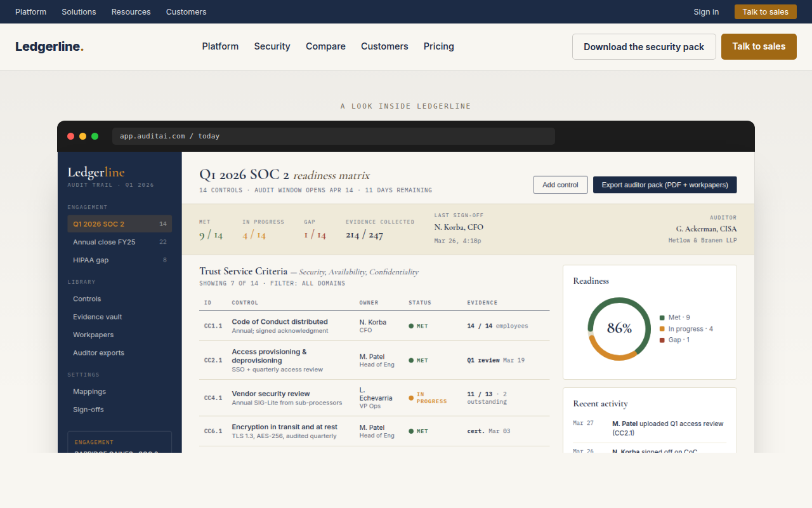Viewport: 812px width, 508px height.
Task: Open Sign-offs under Settings
Action: [x=119, y=410]
